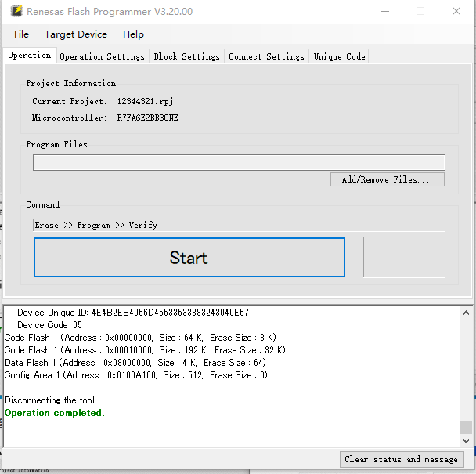Open the Connect Settings tab
The height and width of the screenshot is (474, 476).
(266, 56)
